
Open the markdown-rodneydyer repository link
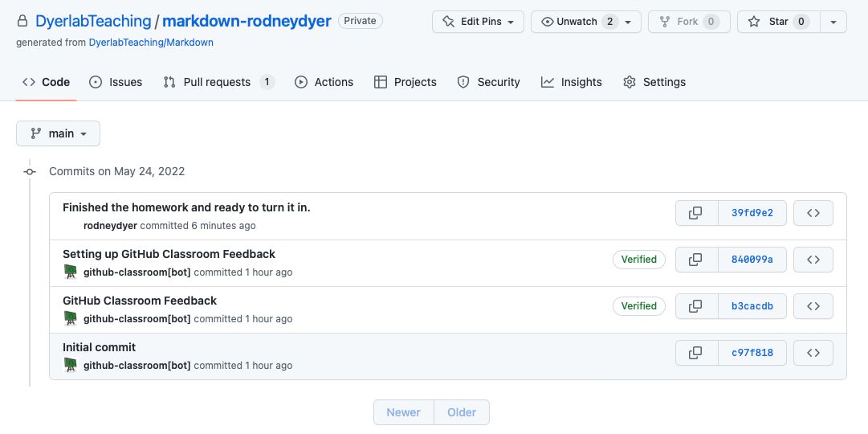[x=247, y=21]
